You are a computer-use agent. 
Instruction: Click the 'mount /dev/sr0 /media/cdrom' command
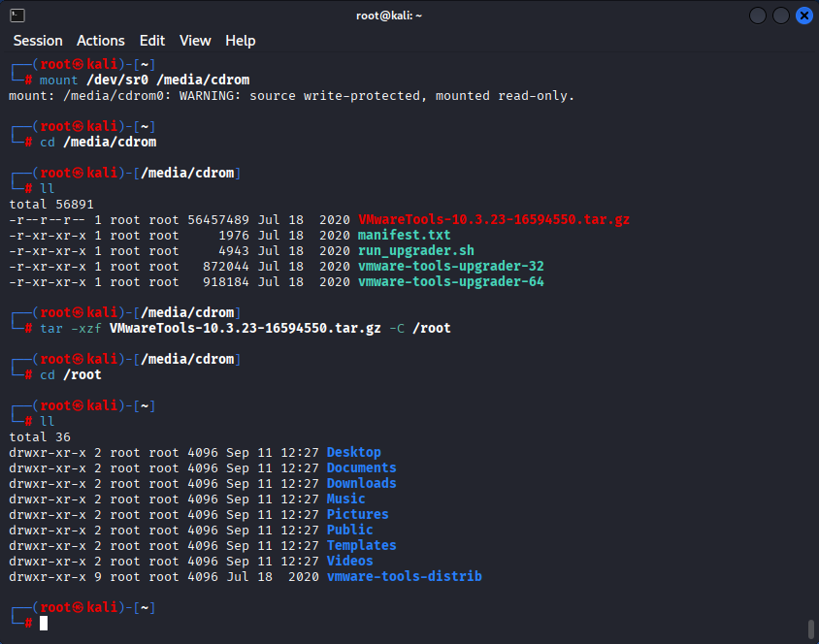145,80
